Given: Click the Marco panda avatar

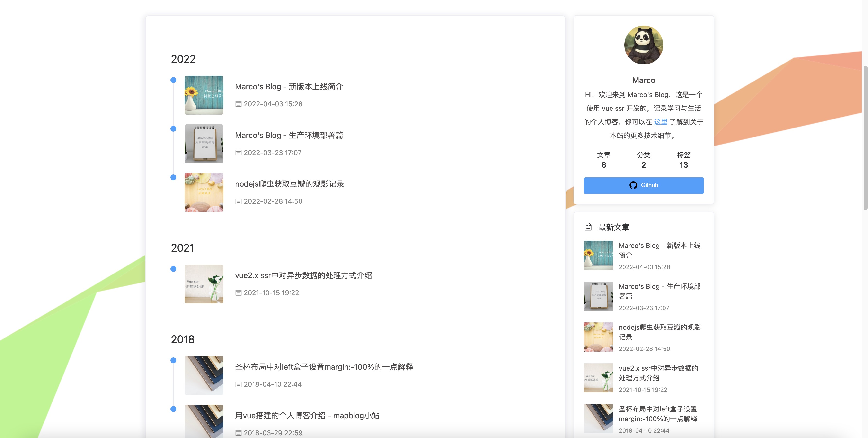Looking at the screenshot, I should click(643, 45).
